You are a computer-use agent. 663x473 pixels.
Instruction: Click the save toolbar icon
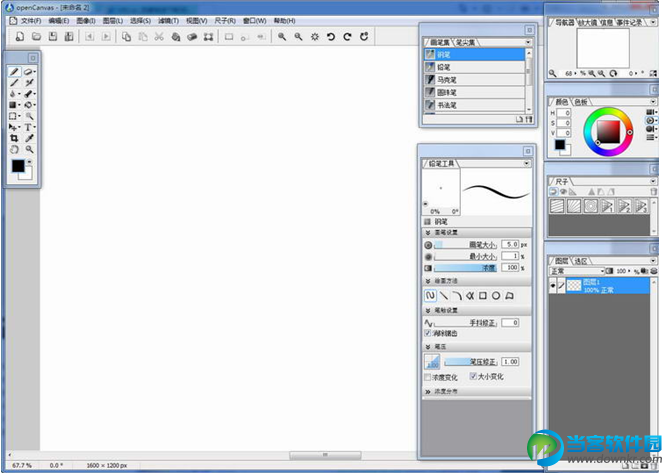pyautogui.click(x=52, y=37)
